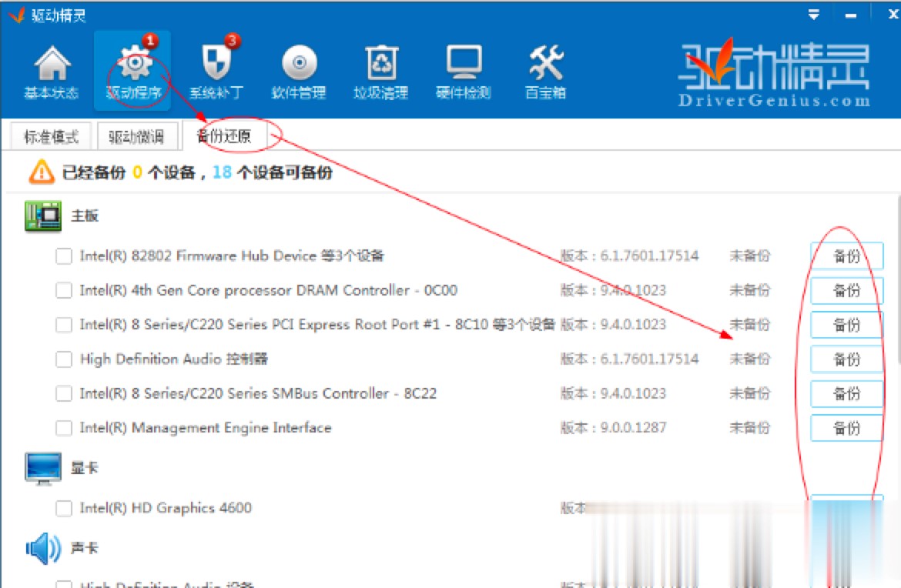Screen dimensions: 901x588
Task: Click the DriverGenius.com brand logo
Action: tap(773, 74)
